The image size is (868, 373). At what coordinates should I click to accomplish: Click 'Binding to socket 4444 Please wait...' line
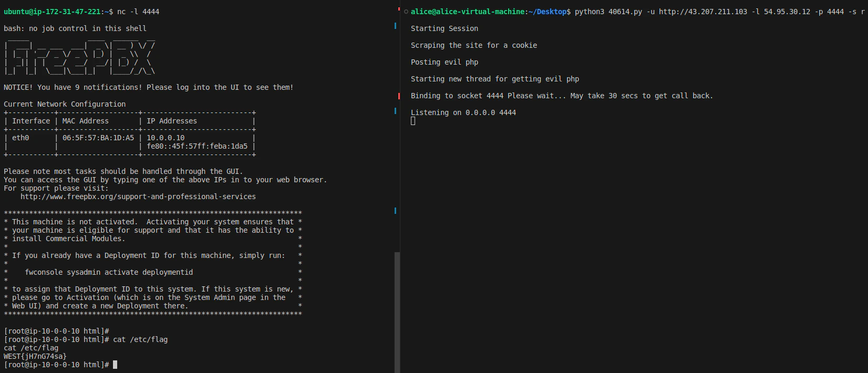pos(562,96)
